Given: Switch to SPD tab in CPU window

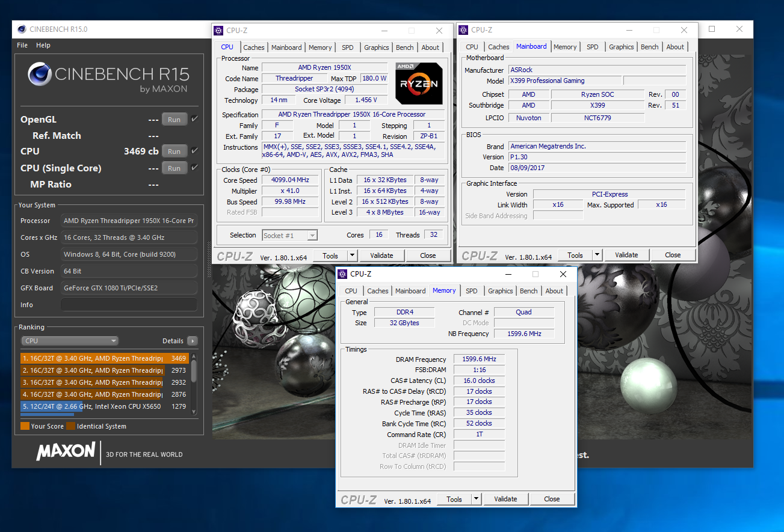Looking at the screenshot, I should click(x=348, y=47).
